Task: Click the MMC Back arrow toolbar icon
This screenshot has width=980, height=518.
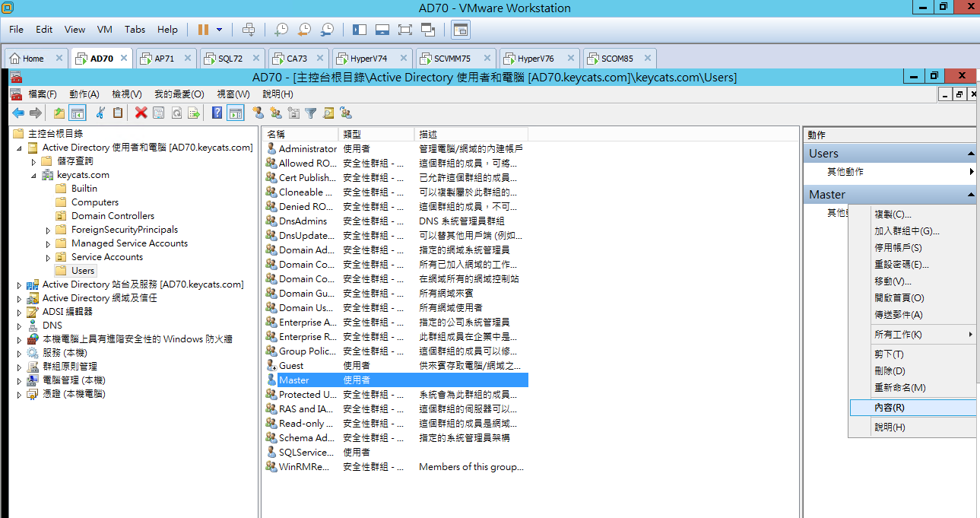Action: point(18,113)
